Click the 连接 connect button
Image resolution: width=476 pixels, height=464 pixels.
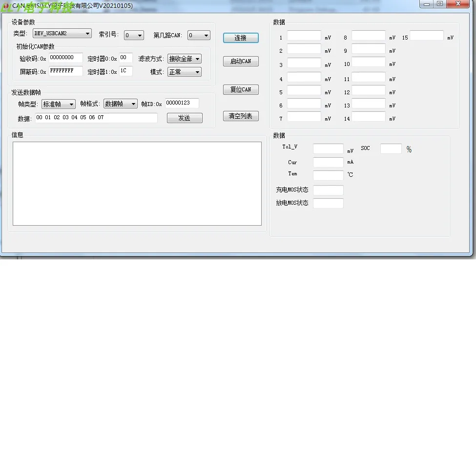click(241, 38)
